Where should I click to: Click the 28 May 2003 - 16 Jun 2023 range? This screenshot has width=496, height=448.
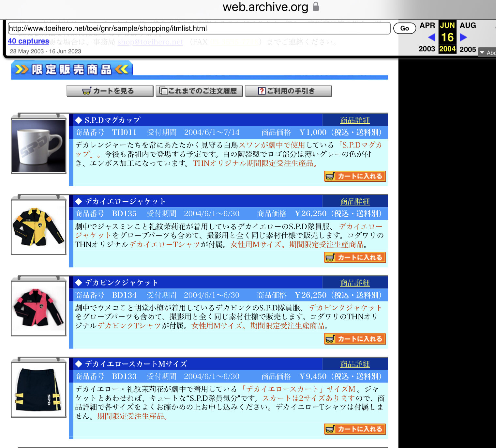(x=45, y=51)
